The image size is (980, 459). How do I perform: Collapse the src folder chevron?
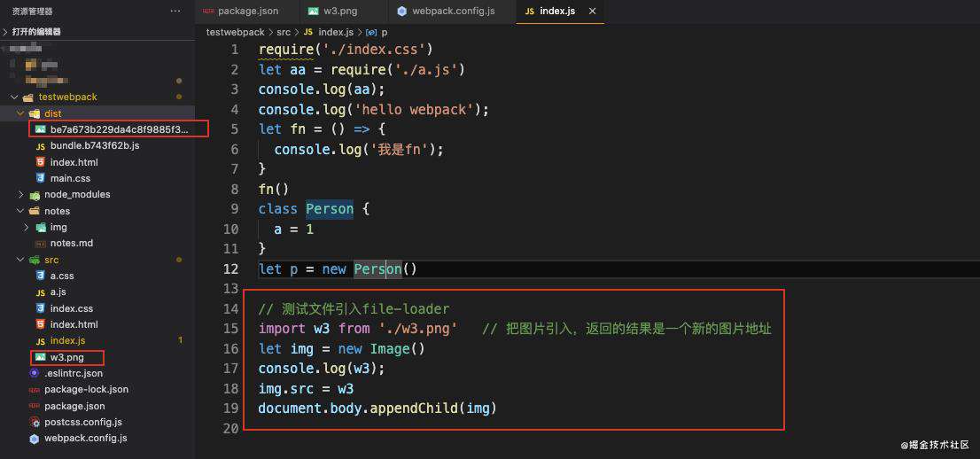pos(20,260)
